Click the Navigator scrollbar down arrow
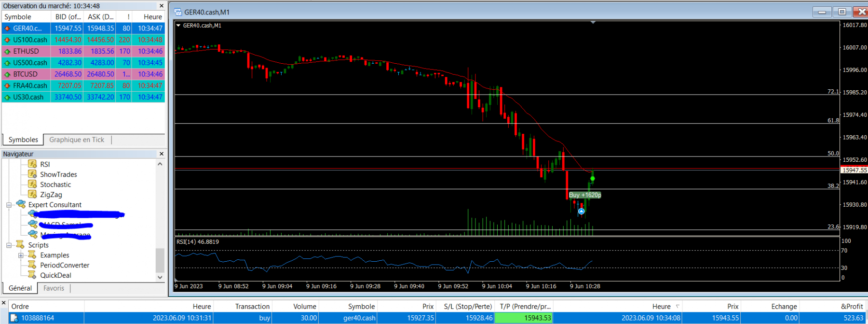 (x=160, y=277)
